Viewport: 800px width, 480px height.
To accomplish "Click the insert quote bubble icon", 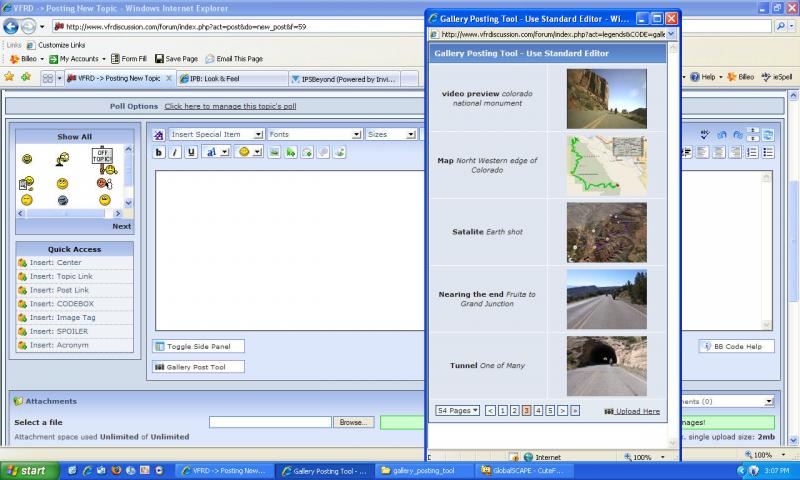I will point(323,152).
